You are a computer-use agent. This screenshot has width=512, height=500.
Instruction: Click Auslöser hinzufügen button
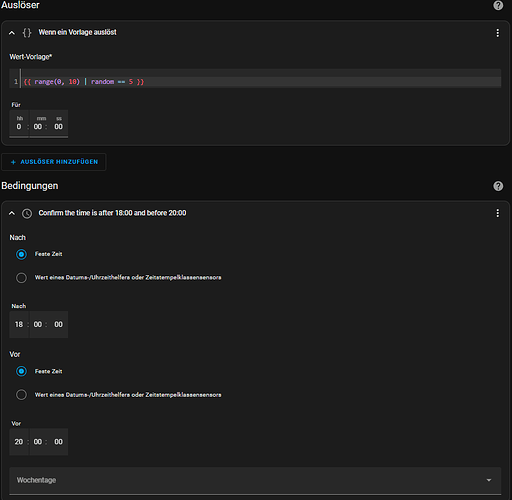(54, 162)
